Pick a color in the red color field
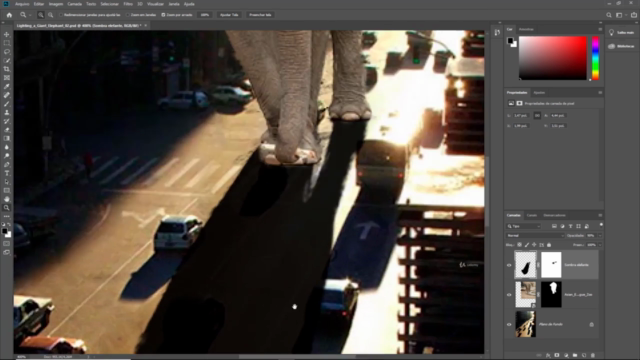The height and width of the screenshot is (360, 640). click(x=553, y=58)
